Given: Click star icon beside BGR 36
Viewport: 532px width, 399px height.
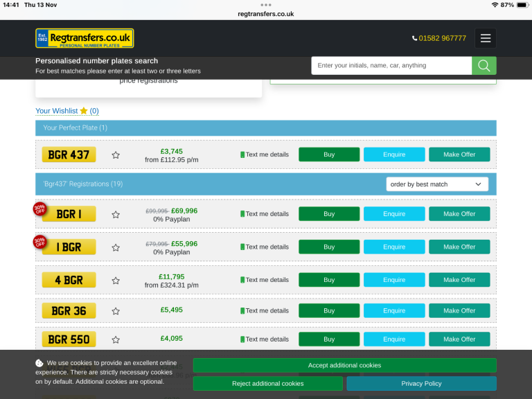Looking at the screenshot, I should (116, 311).
